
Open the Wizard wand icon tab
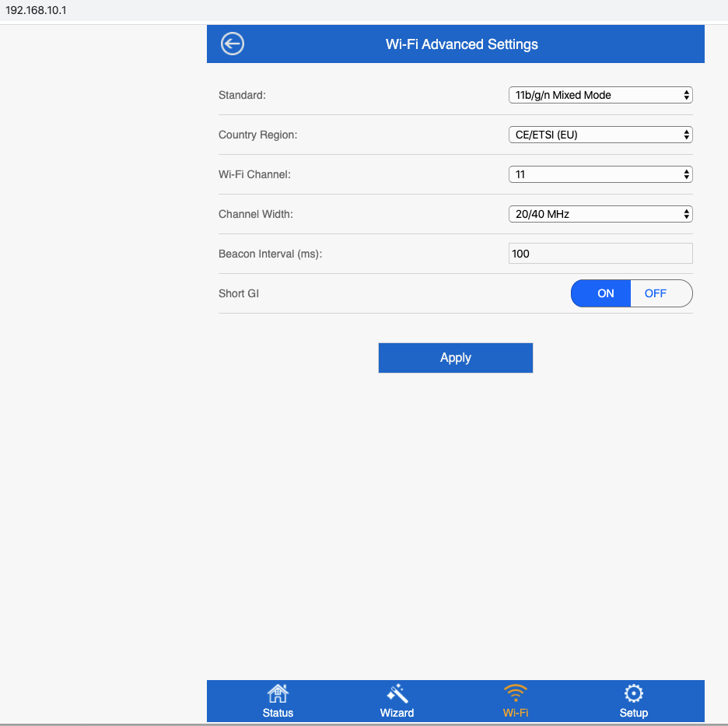pyautogui.click(x=397, y=701)
